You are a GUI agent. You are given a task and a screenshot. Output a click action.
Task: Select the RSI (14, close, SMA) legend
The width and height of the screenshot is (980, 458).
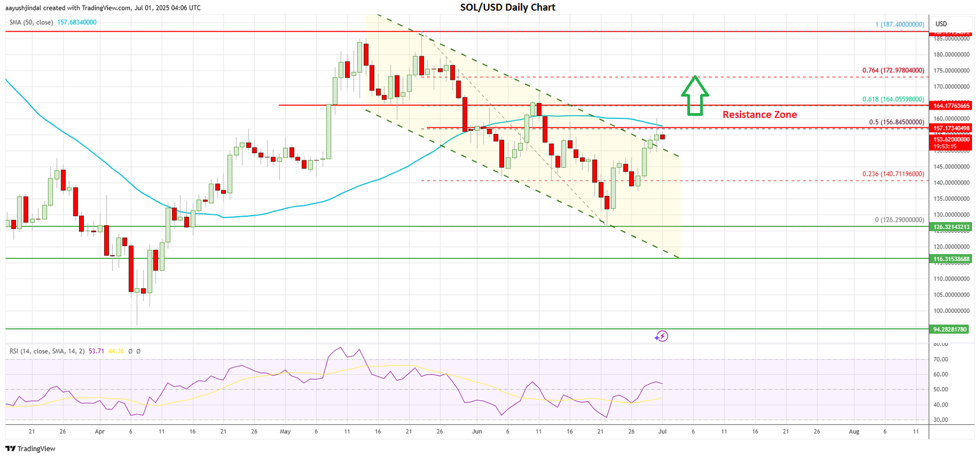pos(47,351)
